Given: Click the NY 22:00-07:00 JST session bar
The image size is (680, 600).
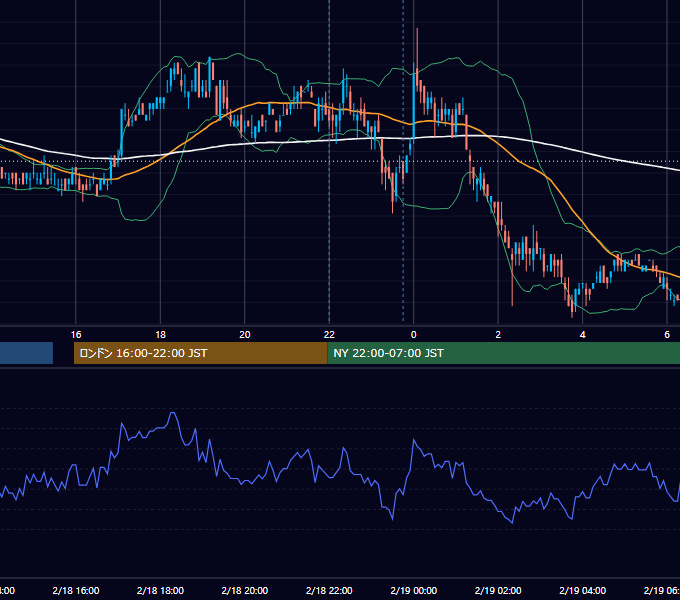Looking at the screenshot, I should click(503, 353).
